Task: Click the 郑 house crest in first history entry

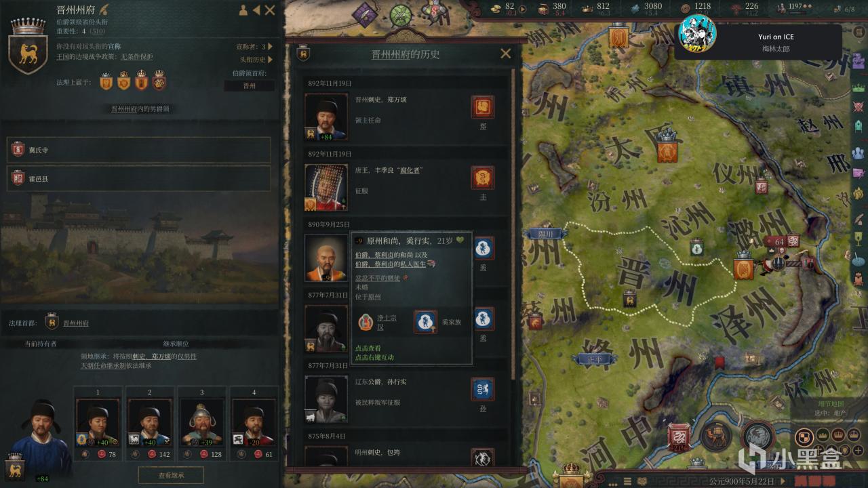Action: [x=483, y=107]
